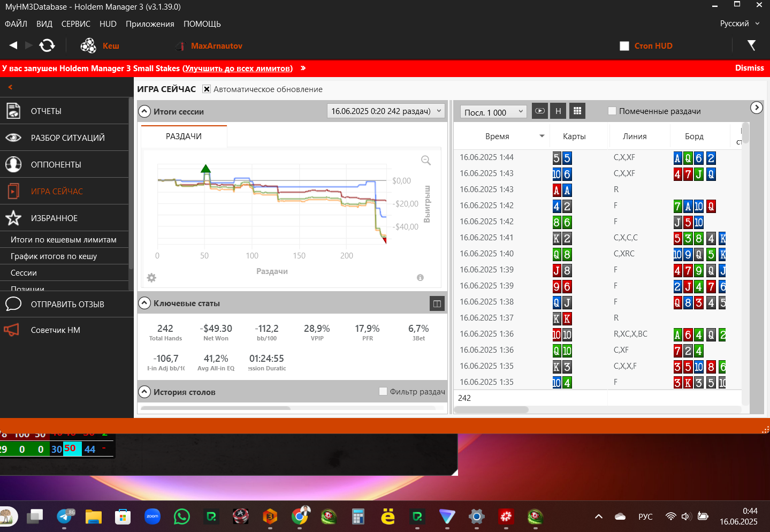Click the Линия column header

click(x=635, y=136)
